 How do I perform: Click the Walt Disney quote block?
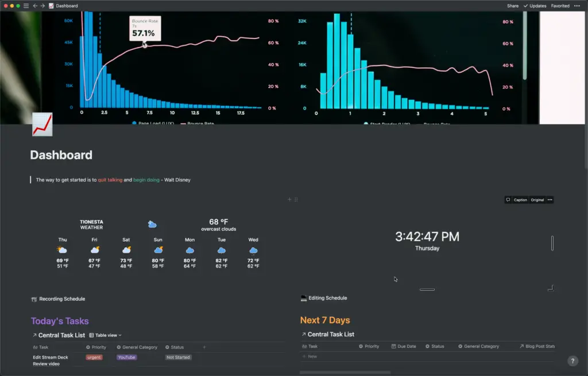(113, 180)
